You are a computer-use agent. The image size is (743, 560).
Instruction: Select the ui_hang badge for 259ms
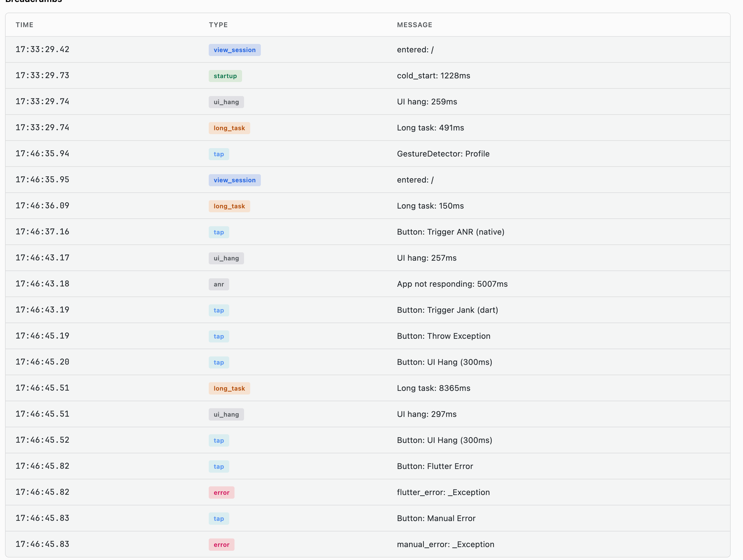[x=226, y=102]
